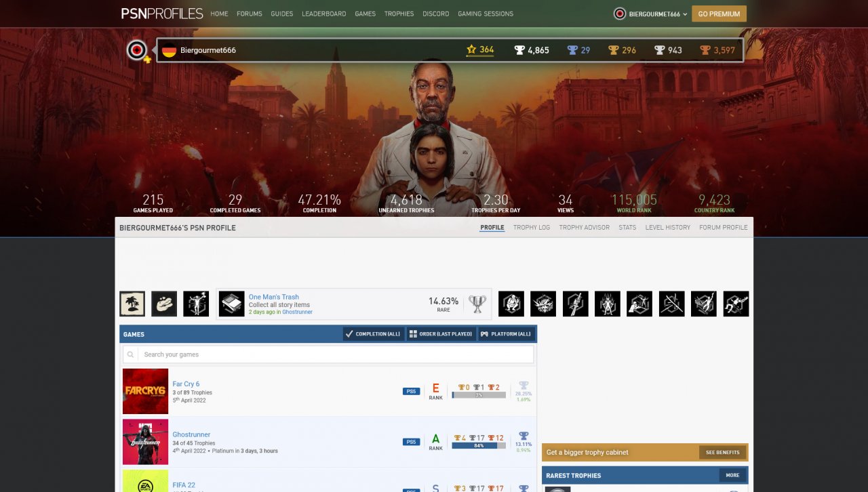Image resolution: width=868 pixels, height=492 pixels.
Task: Click the gold trophy icon showing 296
Action: [613, 50]
